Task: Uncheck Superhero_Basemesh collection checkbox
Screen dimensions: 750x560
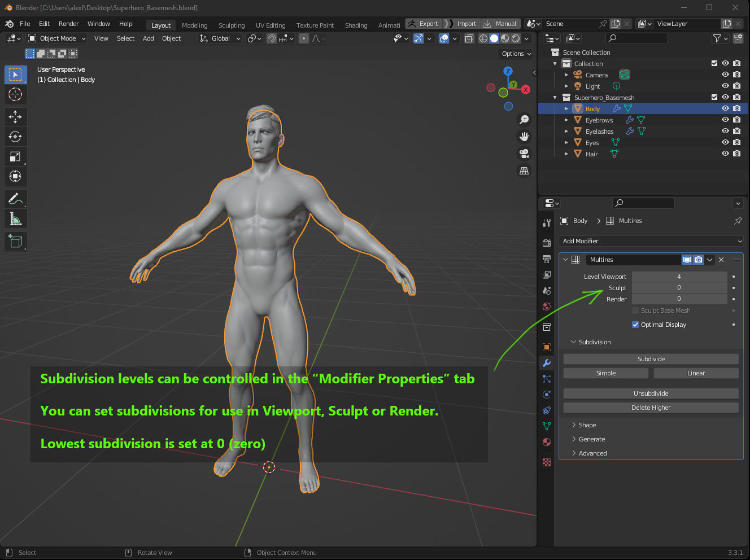Action: pyautogui.click(x=714, y=97)
